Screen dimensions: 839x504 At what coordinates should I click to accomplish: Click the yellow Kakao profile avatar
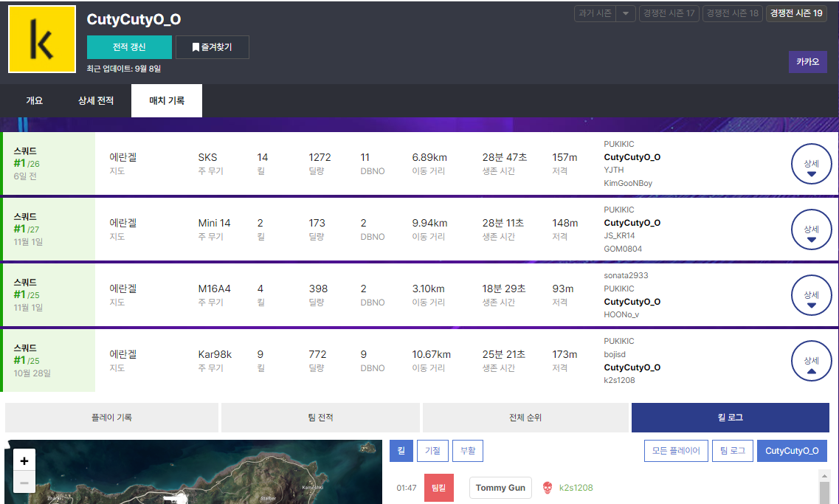tap(42, 40)
